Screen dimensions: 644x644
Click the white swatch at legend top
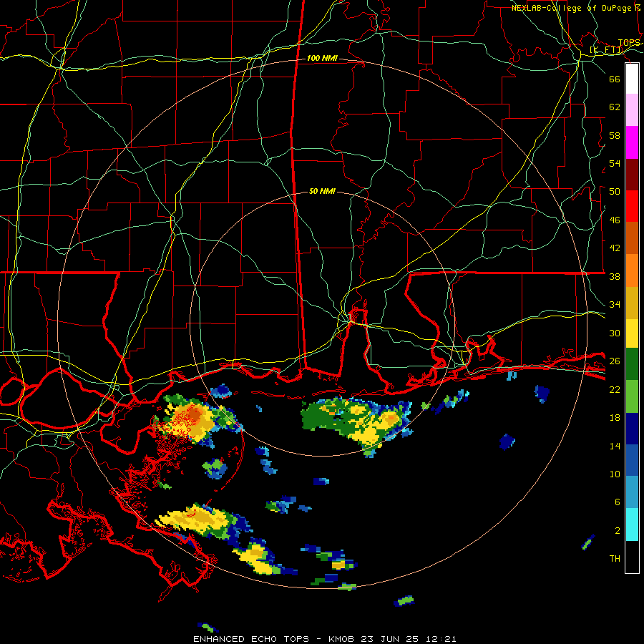click(x=632, y=79)
